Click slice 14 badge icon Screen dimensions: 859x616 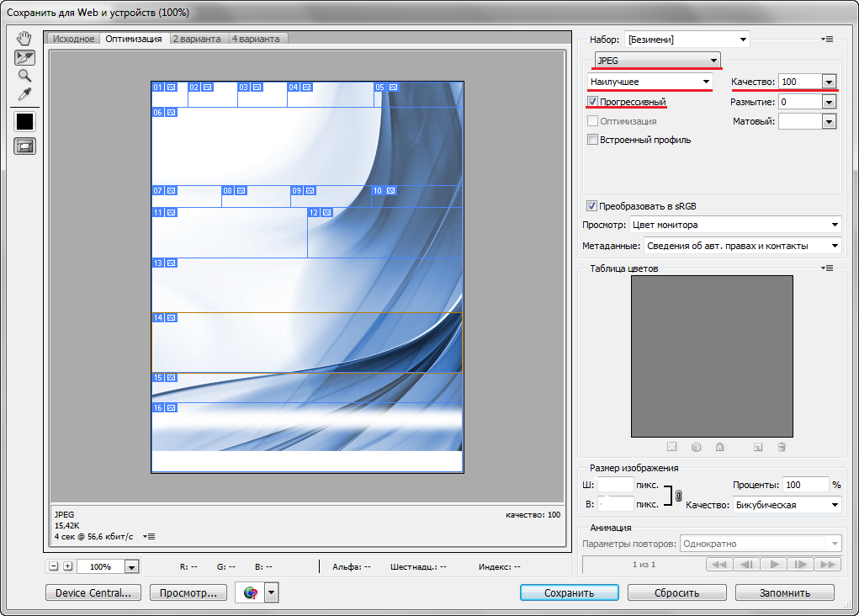point(172,318)
